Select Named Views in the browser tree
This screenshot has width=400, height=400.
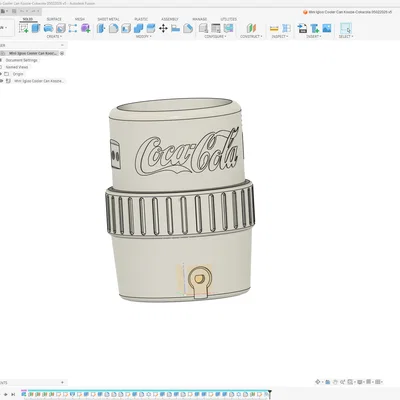pos(17,67)
